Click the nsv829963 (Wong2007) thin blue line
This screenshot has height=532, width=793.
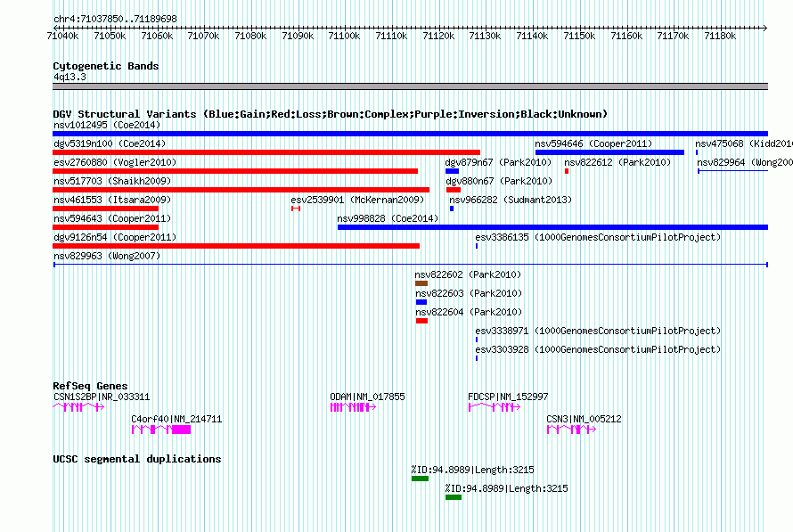[x=410, y=265]
